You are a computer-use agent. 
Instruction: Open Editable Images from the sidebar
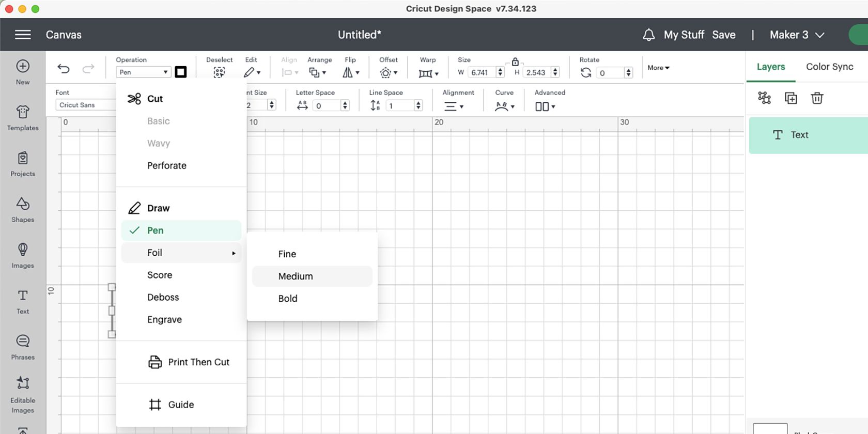[x=23, y=395]
